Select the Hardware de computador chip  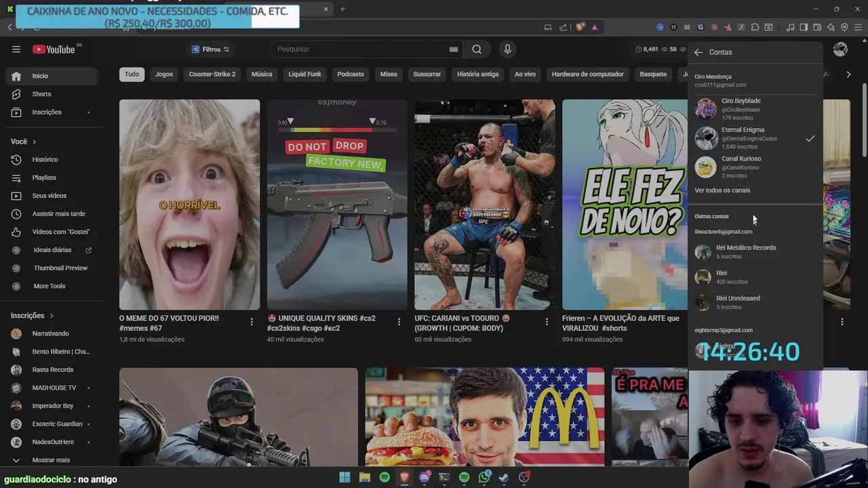tap(588, 75)
